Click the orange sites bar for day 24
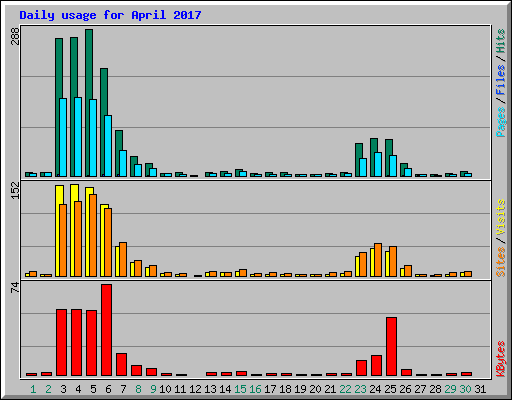The height and width of the screenshot is (400, 512). click(378, 260)
